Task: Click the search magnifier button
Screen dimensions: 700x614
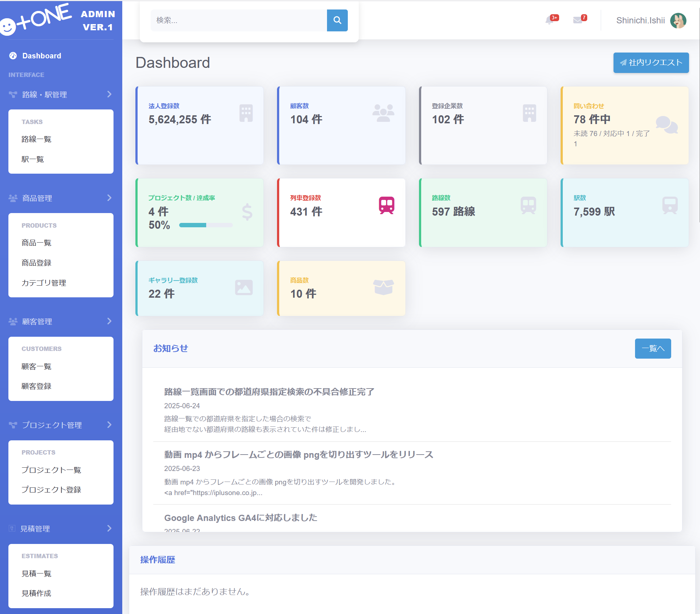Action: (337, 20)
